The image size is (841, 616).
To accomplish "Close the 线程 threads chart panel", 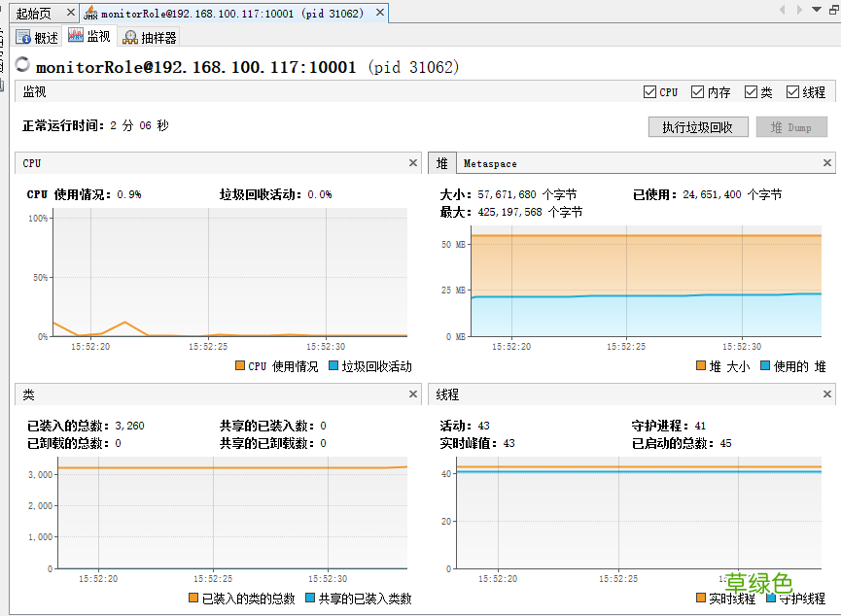I will pyautogui.click(x=827, y=394).
